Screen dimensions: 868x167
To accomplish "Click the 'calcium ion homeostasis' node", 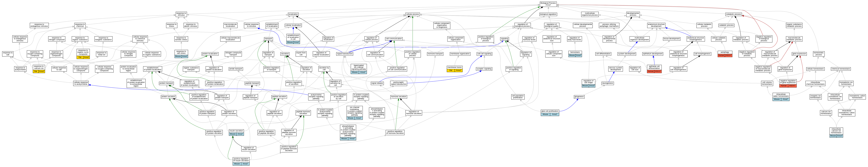I will 826,113.
